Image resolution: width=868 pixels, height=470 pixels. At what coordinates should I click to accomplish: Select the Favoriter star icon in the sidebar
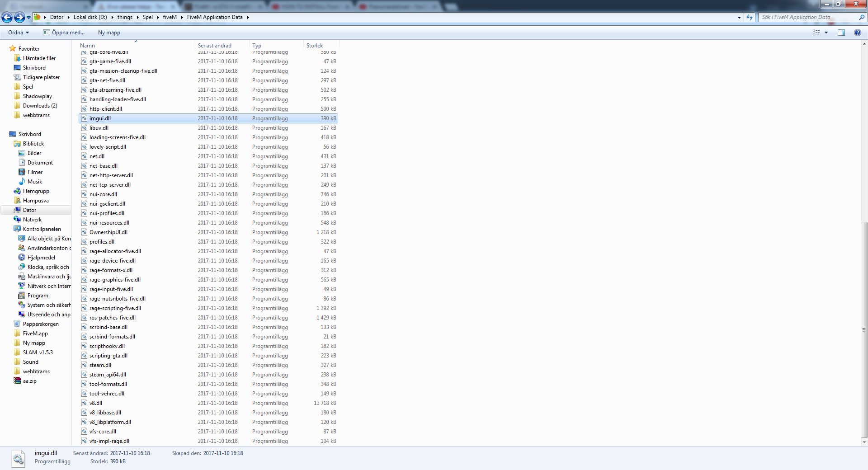[x=13, y=48]
